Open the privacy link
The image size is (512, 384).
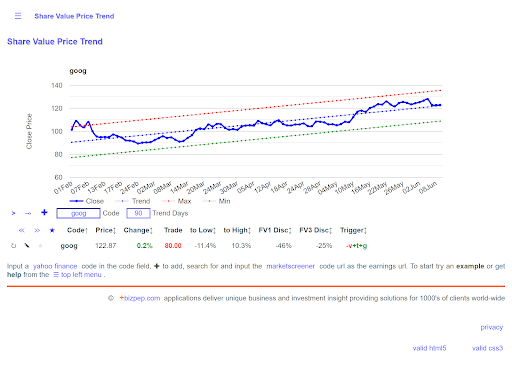[492, 327]
